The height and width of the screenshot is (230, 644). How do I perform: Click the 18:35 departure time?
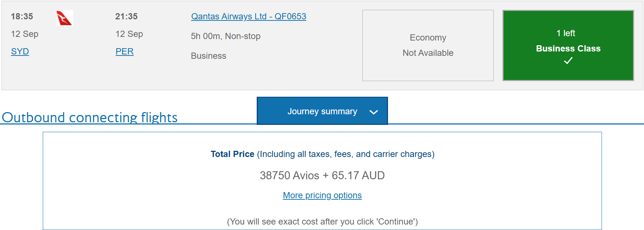[22, 16]
